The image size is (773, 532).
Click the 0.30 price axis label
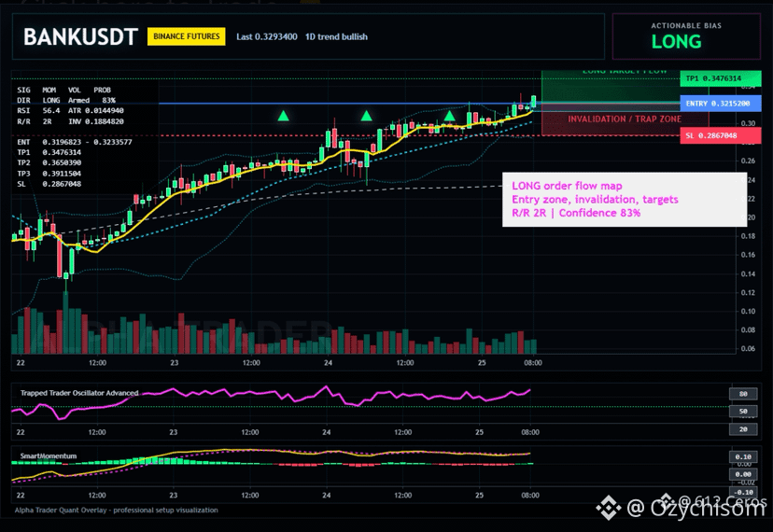point(748,123)
